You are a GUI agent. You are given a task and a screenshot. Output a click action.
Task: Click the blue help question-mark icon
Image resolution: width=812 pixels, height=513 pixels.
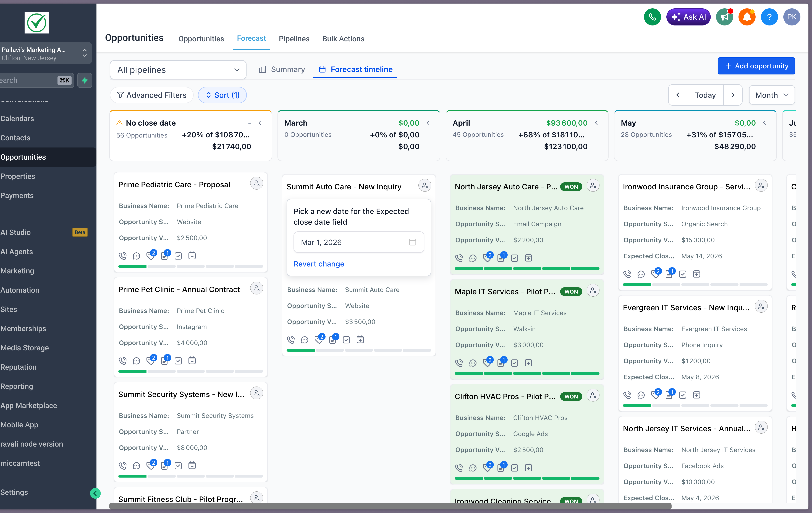pos(769,17)
